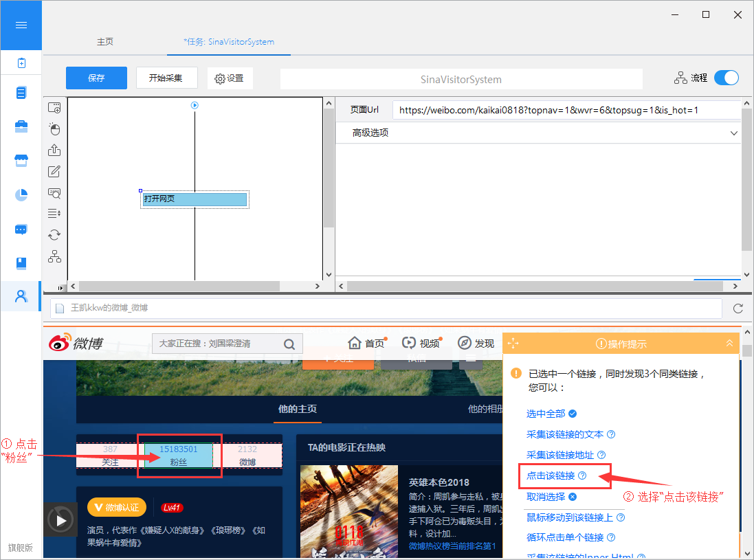Click the 微博认证 badge
Image resolution: width=754 pixels, height=560 pixels.
[117, 507]
